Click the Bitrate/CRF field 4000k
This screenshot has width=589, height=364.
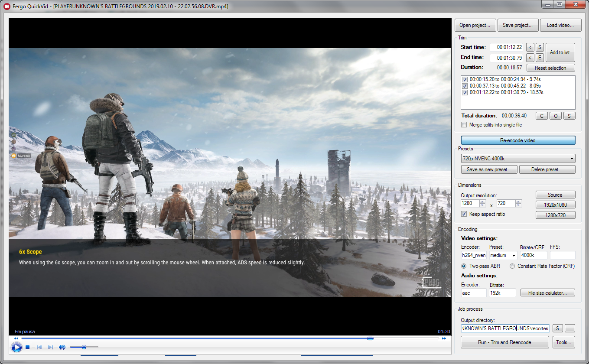pyautogui.click(x=533, y=255)
